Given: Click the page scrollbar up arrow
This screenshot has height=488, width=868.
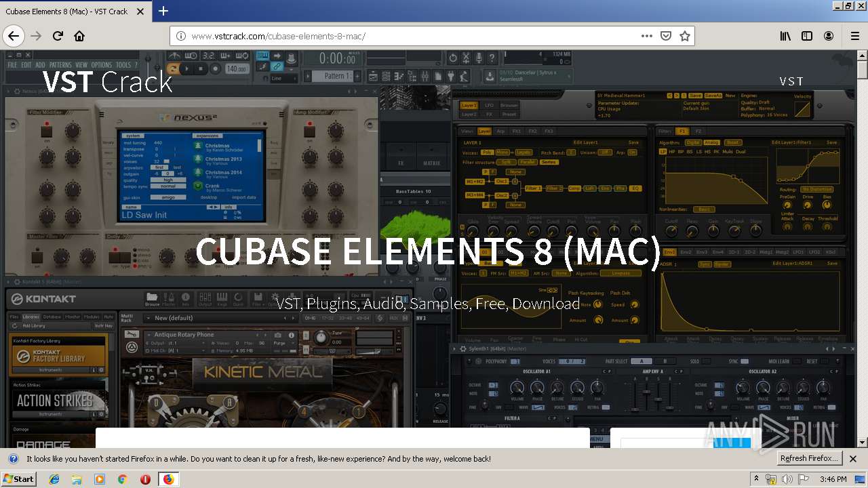Looking at the screenshot, I should pos(862,56).
